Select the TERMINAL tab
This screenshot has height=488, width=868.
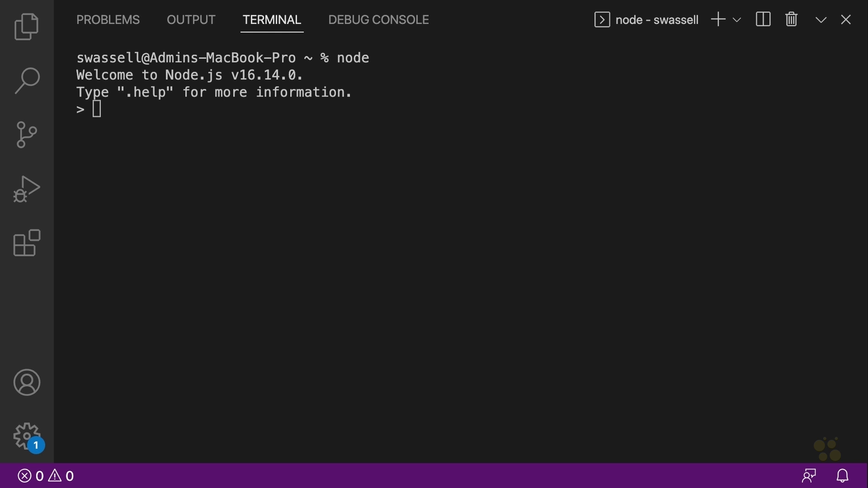(272, 20)
